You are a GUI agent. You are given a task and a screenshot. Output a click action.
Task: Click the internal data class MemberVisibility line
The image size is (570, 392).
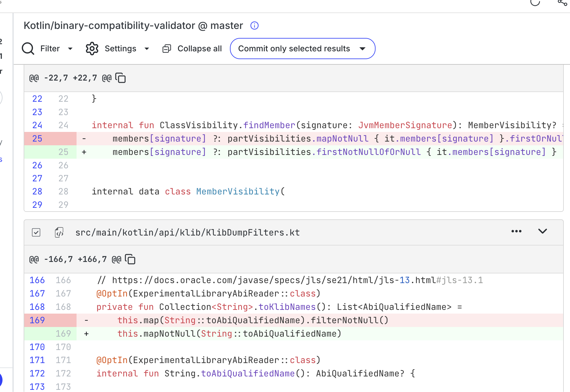tap(188, 191)
